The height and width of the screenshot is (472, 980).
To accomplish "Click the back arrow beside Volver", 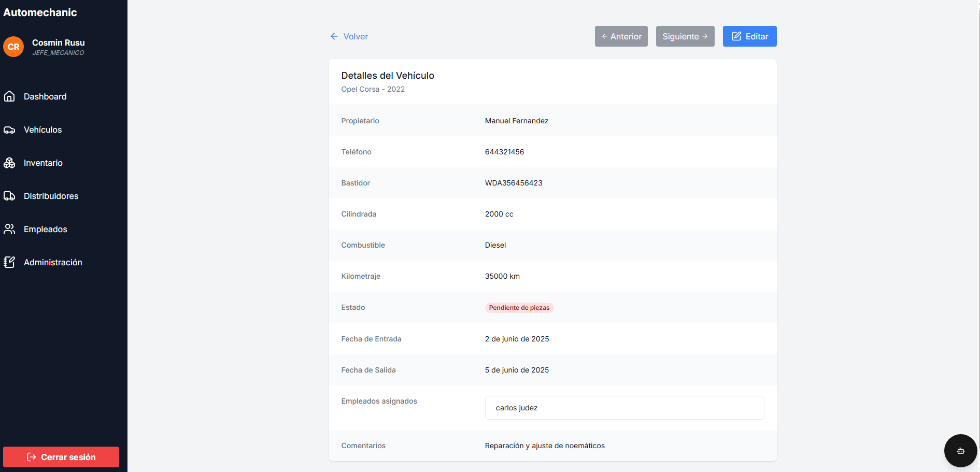I will click(x=334, y=36).
